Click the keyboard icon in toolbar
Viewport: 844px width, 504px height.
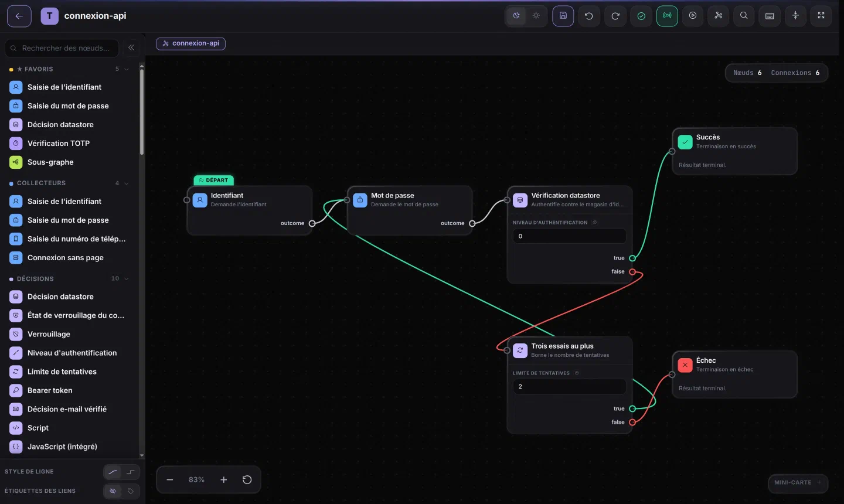click(770, 16)
